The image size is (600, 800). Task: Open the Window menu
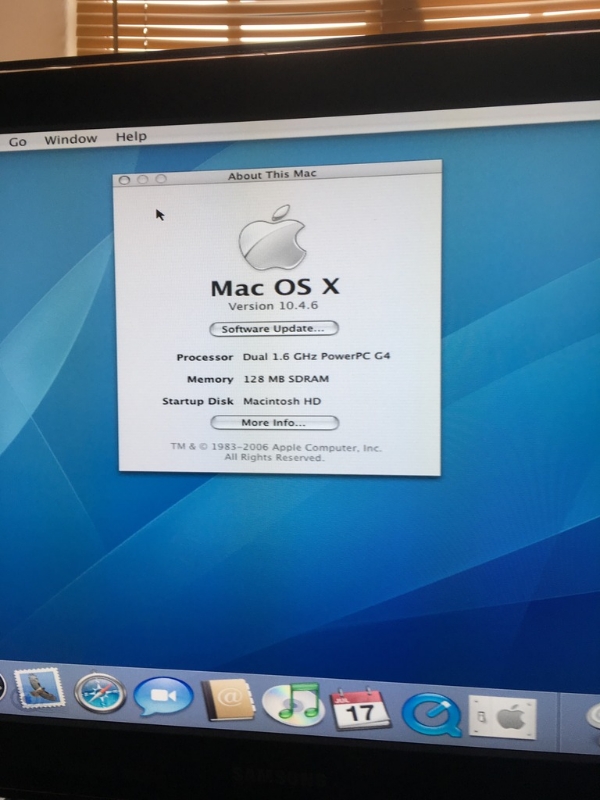(x=70, y=139)
